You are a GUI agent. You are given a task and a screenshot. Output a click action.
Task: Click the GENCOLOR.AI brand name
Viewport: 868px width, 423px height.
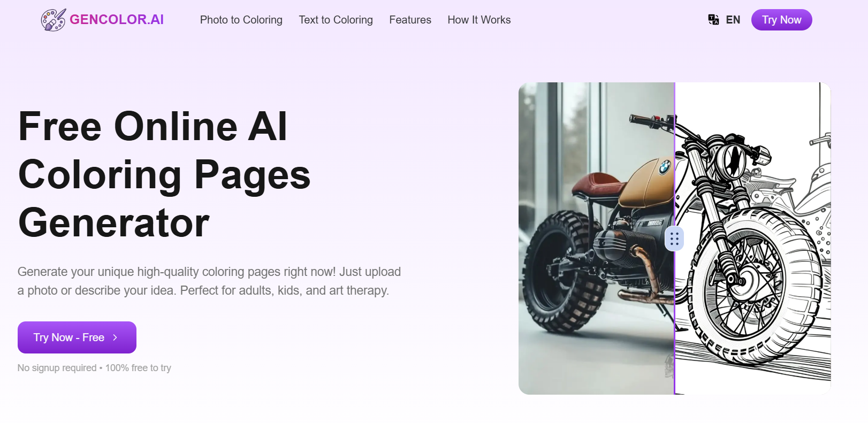(x=117, y=20)
